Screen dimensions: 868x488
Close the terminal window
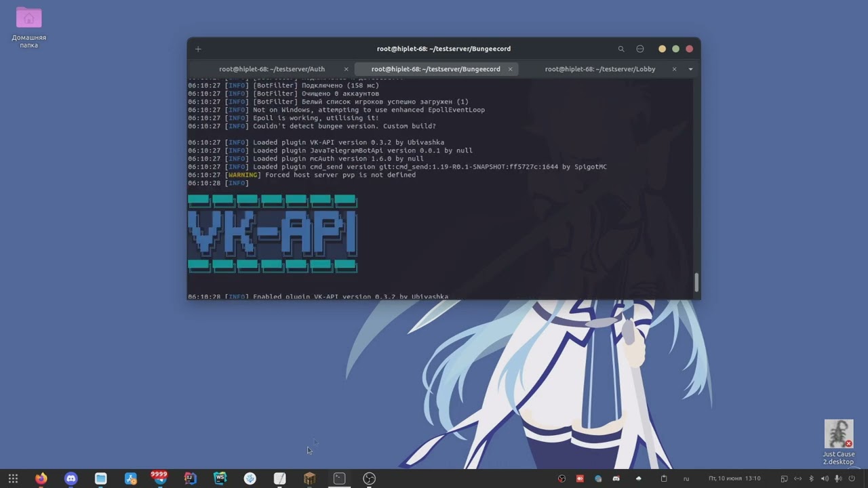coord(689,49)
